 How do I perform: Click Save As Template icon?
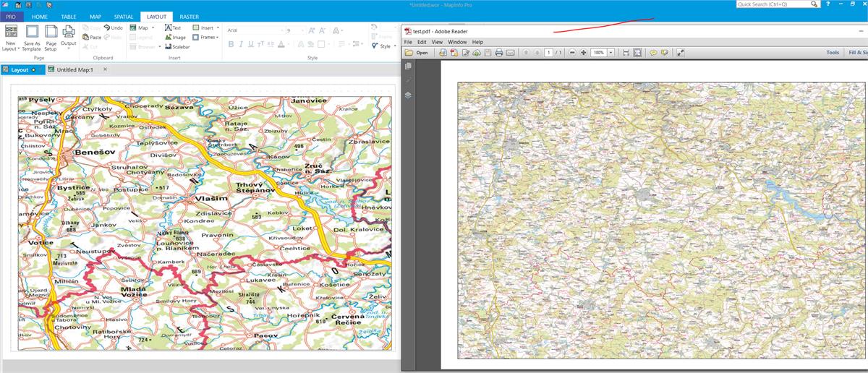(32, 31)
